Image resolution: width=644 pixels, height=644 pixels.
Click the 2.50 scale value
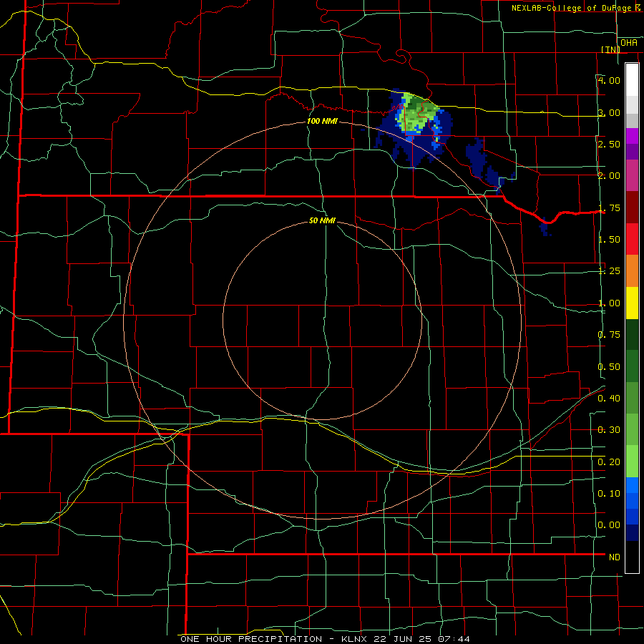[609, 144]
